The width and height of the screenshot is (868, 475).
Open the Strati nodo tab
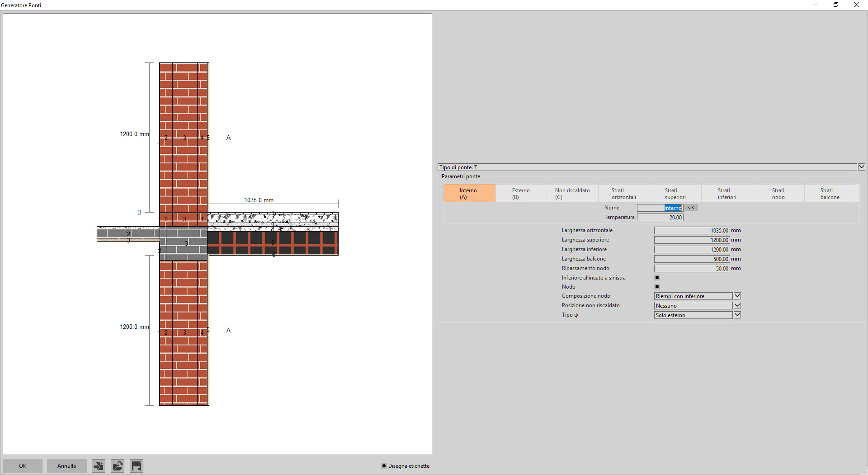(x=778, y=194)
